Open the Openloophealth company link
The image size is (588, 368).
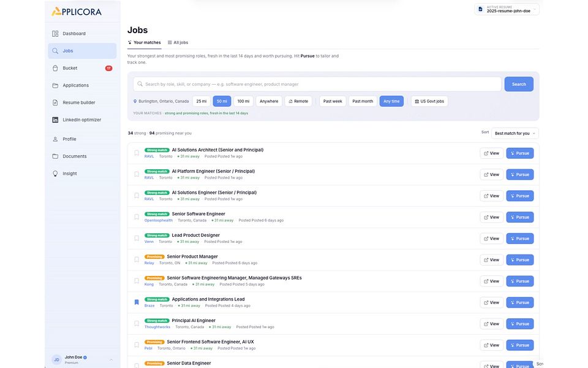point(159,220)
